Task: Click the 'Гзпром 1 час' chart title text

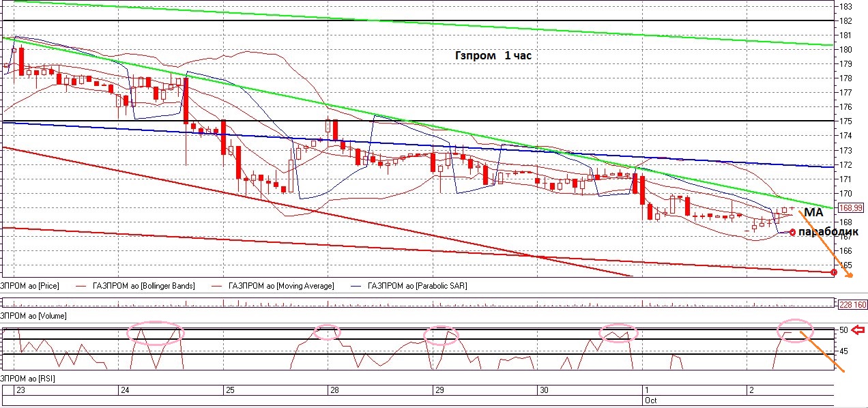Action: (493, 56)
